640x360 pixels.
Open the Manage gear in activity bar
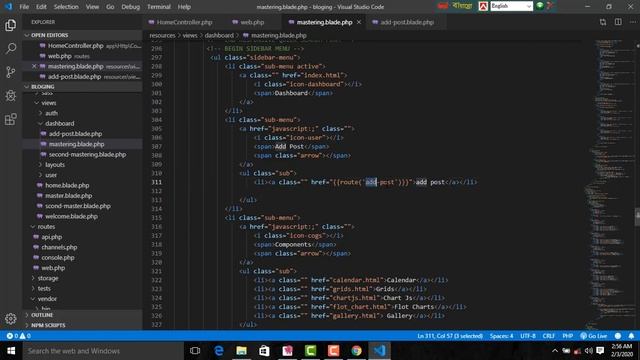tap(11, 318)
